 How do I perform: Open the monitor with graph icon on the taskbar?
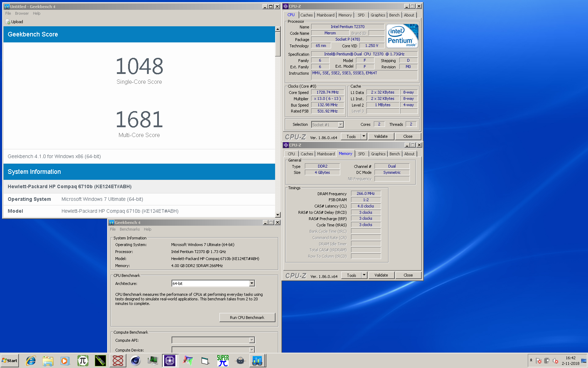pyautogui.click(x=153, y=360)
